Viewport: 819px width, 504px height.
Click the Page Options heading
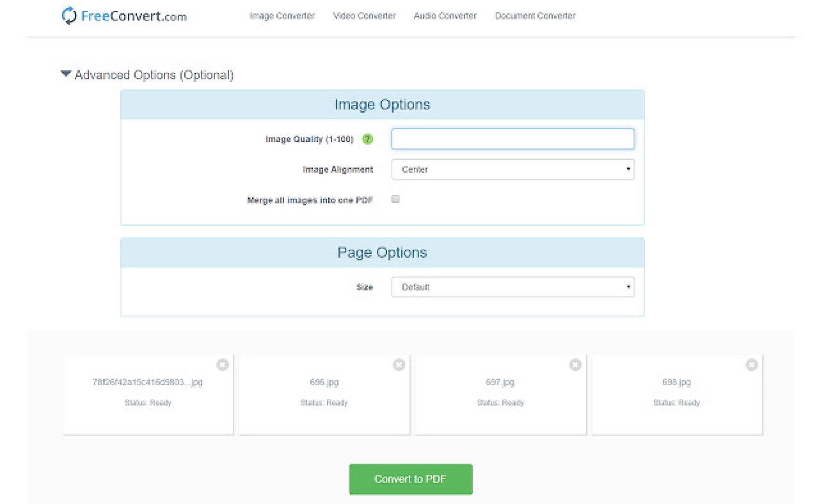[383, 253]
